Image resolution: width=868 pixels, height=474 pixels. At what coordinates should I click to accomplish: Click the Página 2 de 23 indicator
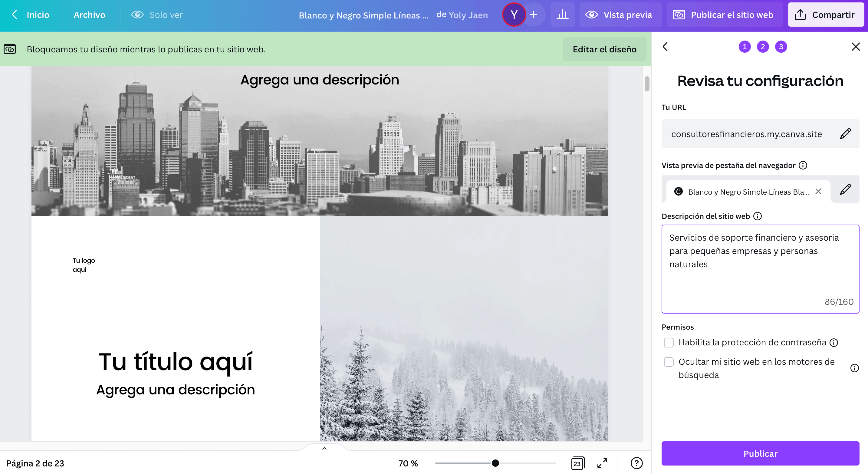[x=35, y=463]
